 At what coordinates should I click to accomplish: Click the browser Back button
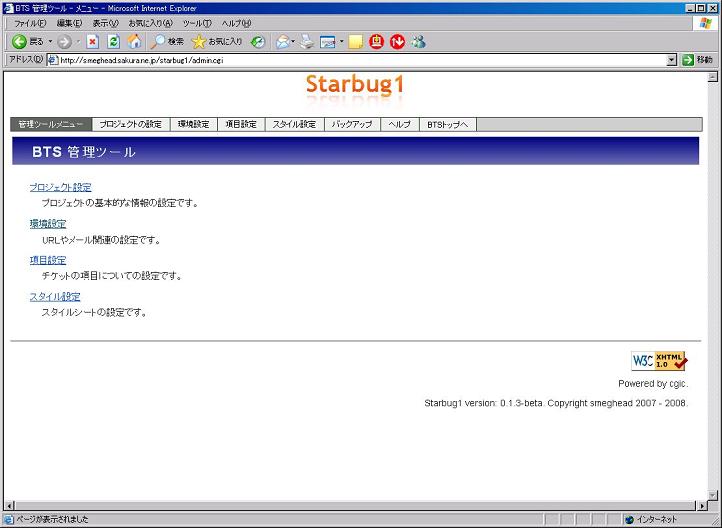tap(26, 42)
